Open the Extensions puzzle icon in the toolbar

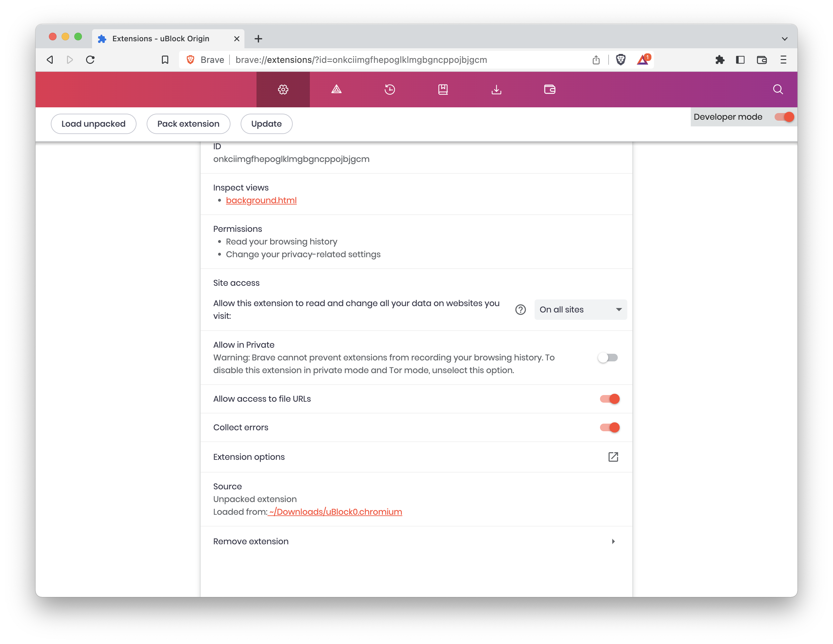(719, 59)
